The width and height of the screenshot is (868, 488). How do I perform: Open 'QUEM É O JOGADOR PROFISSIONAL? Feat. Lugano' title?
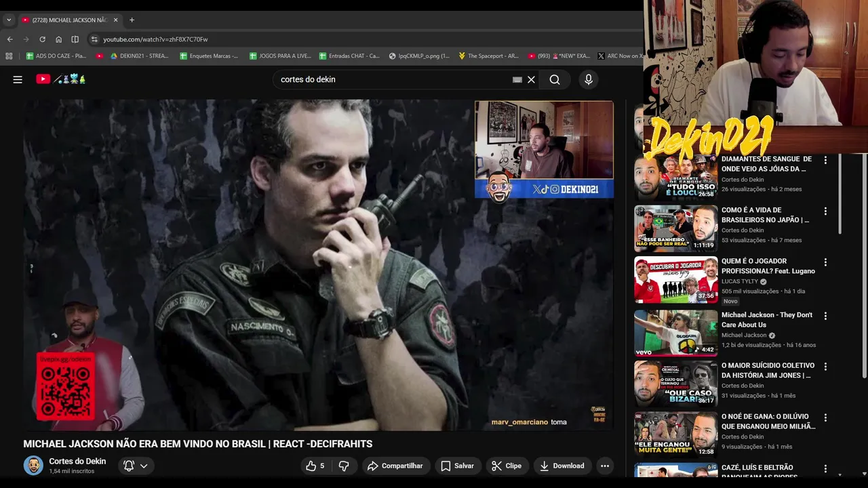(768, 266)
